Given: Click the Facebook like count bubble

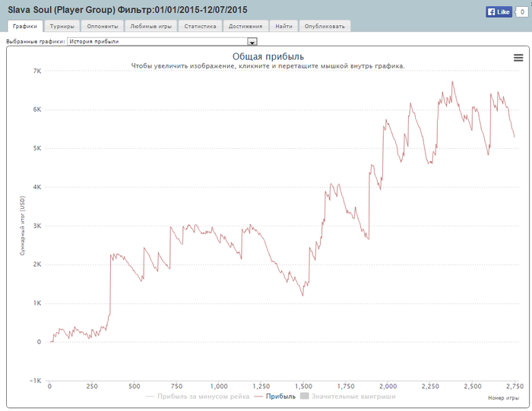Looking at the screenshot, I should click(522, 12).
